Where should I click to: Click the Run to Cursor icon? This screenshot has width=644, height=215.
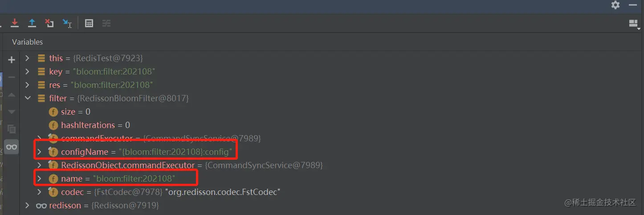(x=67, y=23)
